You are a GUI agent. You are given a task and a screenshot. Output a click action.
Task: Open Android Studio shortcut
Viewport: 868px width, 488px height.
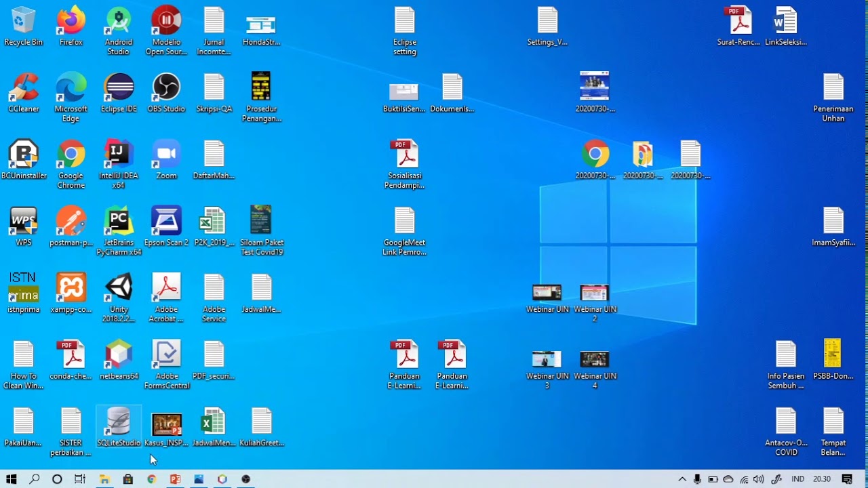click(x=119, y=31)
